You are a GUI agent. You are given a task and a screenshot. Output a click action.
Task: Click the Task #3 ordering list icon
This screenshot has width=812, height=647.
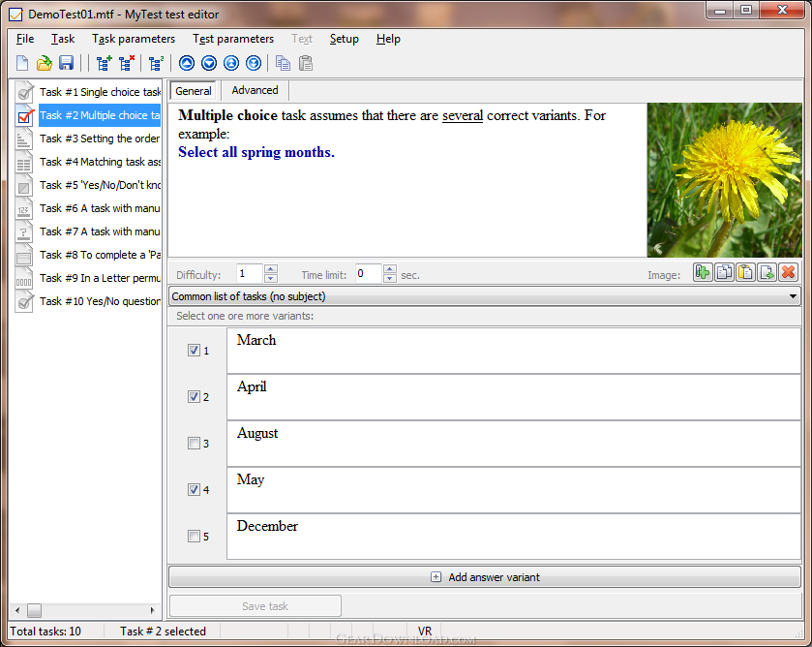[24, 139]
